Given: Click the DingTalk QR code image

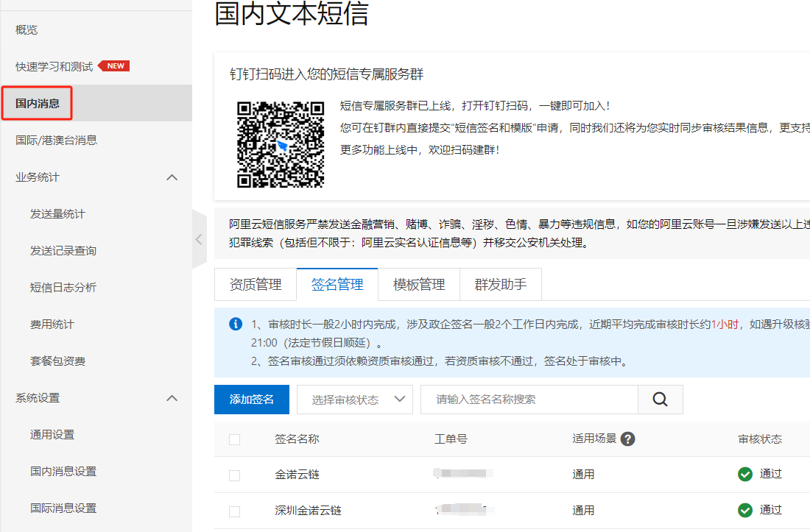Looking at the screenshot, I should [x=281, y=144].
